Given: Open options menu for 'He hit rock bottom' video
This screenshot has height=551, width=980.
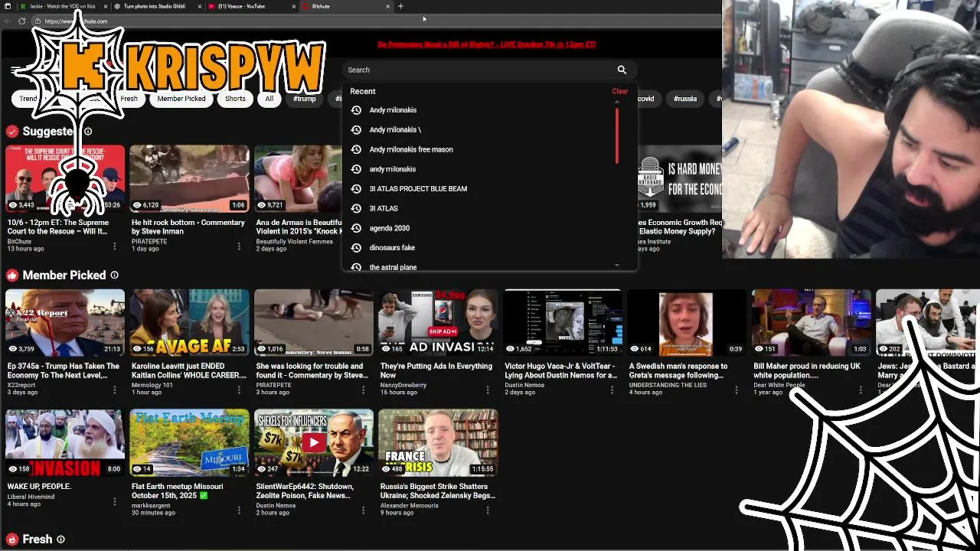Looking at the screenshot, I should click(239, 246).
